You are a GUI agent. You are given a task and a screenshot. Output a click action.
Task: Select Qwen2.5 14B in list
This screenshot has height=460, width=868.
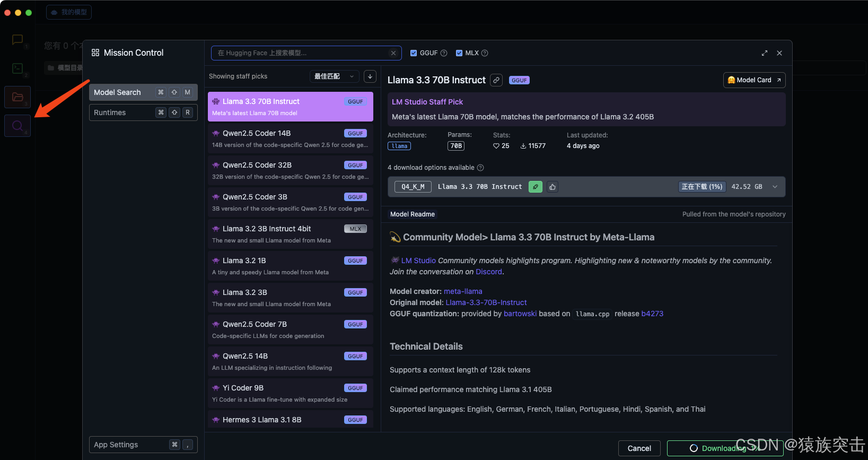pos(291,361)
